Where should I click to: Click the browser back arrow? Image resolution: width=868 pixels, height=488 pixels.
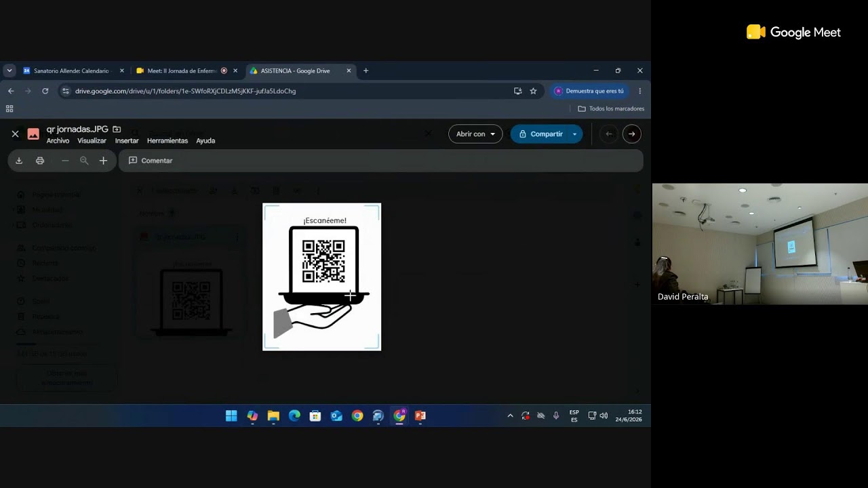(11, 91)
